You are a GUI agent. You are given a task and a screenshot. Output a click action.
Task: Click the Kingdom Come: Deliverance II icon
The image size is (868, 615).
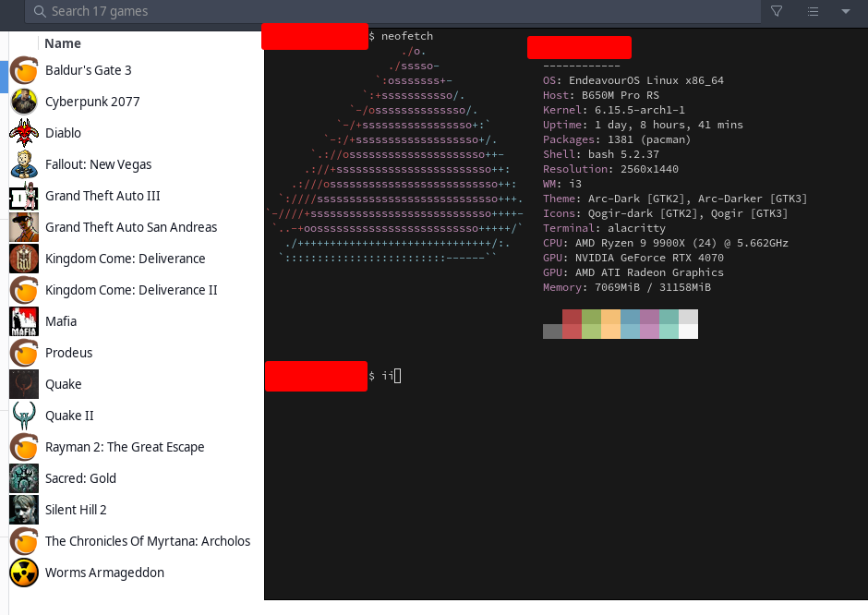tap(24, 290)
